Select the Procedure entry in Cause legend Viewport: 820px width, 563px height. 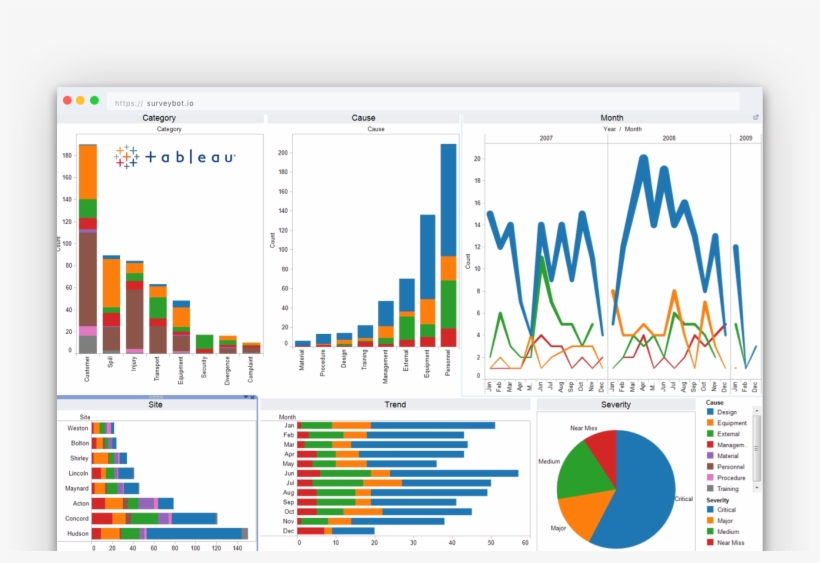click(726, 478)
